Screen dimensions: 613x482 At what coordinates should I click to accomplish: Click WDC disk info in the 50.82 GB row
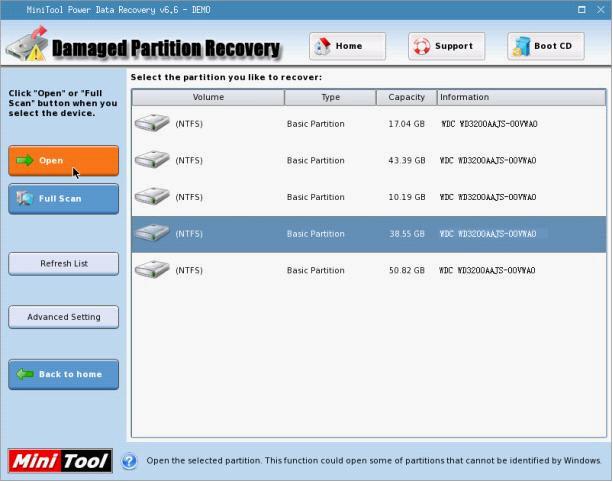coord(487,271)
